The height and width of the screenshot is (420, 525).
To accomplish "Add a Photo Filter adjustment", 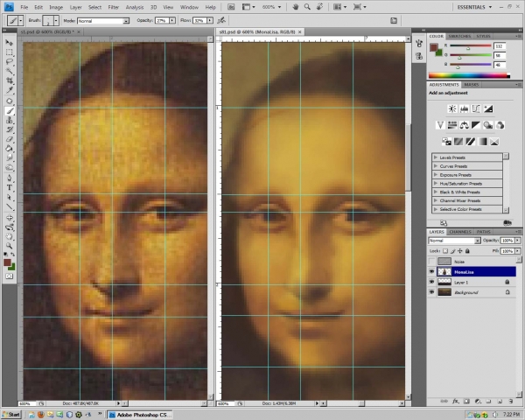I will [x=488, y=125].
